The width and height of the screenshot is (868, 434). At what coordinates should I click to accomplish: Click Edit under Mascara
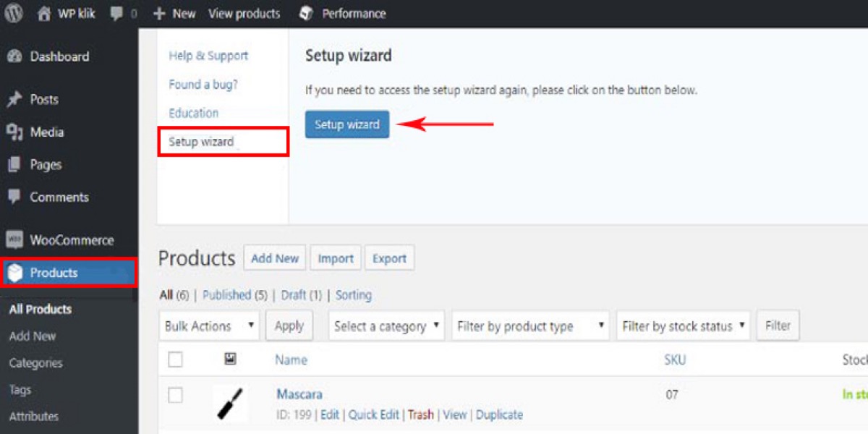pyautogui.click(x=330, y=414)
